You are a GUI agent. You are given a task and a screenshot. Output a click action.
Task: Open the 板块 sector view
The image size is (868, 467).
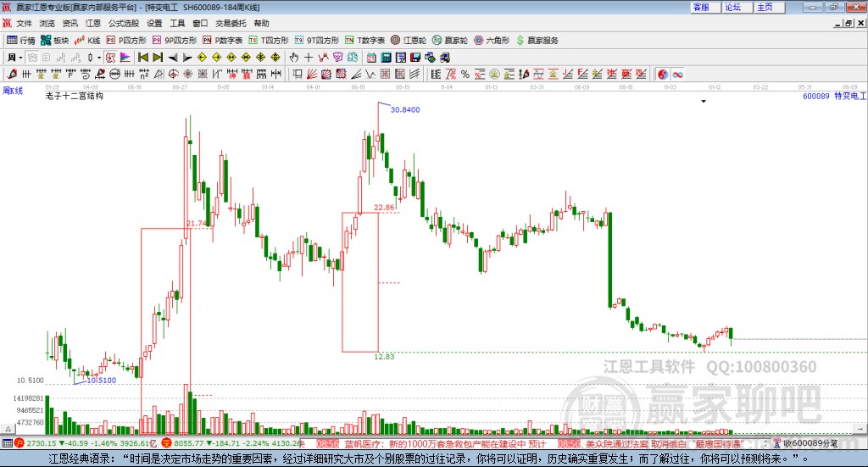(55, 41)
